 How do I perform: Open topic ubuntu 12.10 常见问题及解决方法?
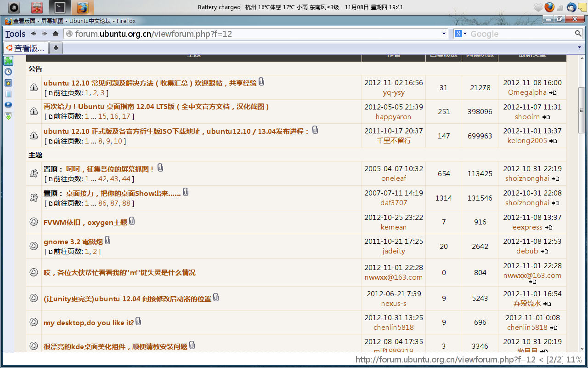tap(150, 83)
